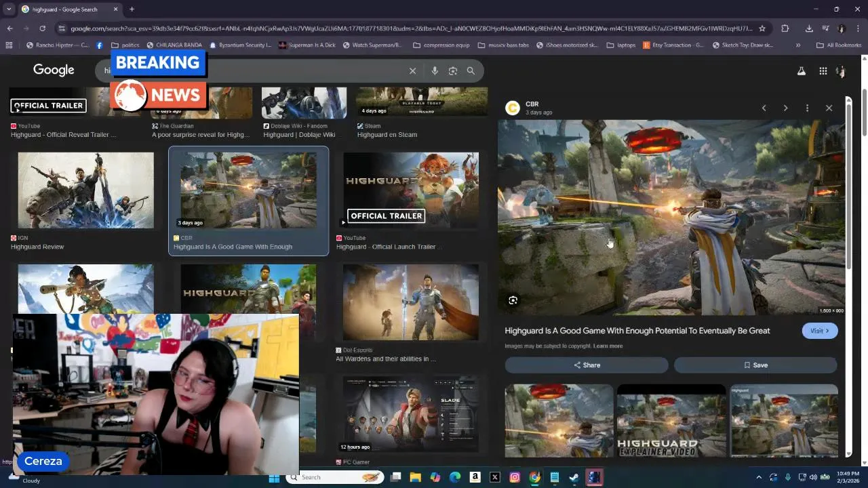View site information left of the URL
The width and height of the screenshot is (868, 488).
tap(62, 28)
